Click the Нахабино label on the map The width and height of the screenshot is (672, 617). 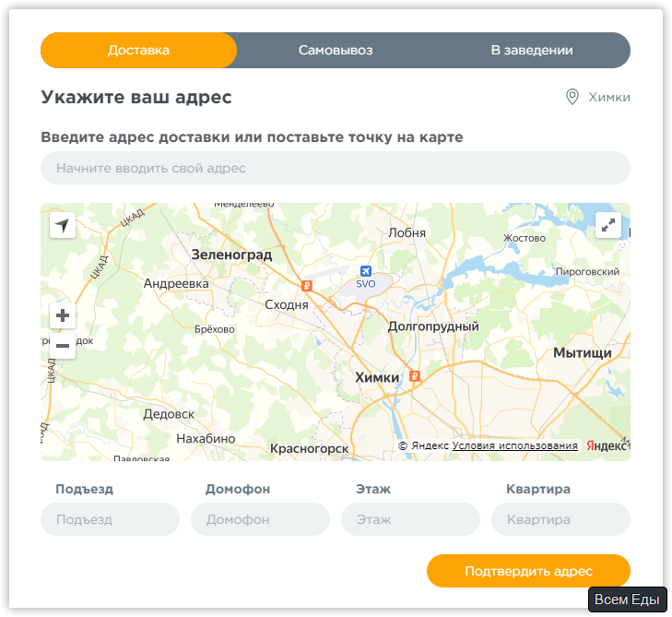tap(206, 439)
